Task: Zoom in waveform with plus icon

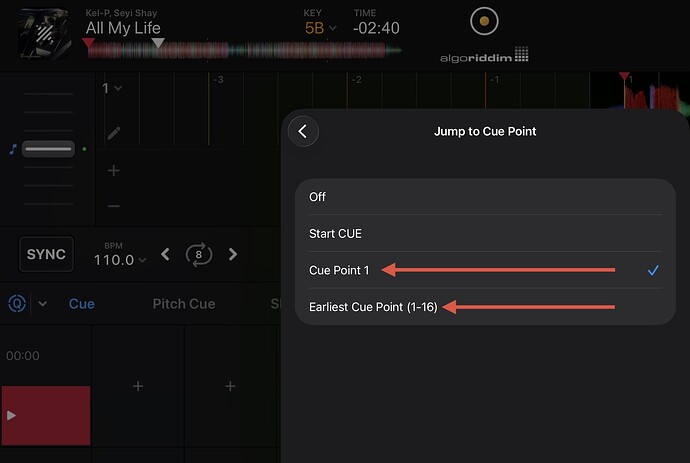Action: tap(114, 171)
